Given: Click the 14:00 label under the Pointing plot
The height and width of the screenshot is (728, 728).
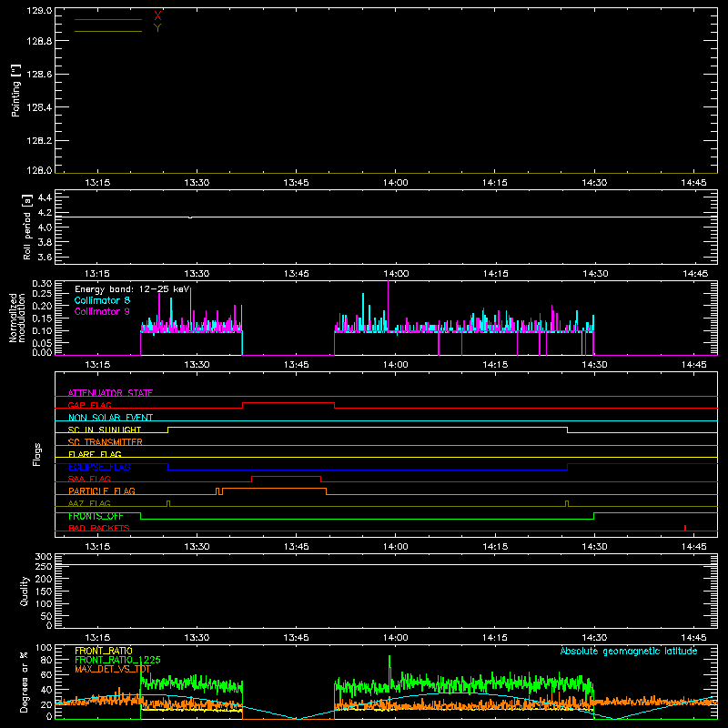Looking at the screenshot, I should (x=396, y=183).
